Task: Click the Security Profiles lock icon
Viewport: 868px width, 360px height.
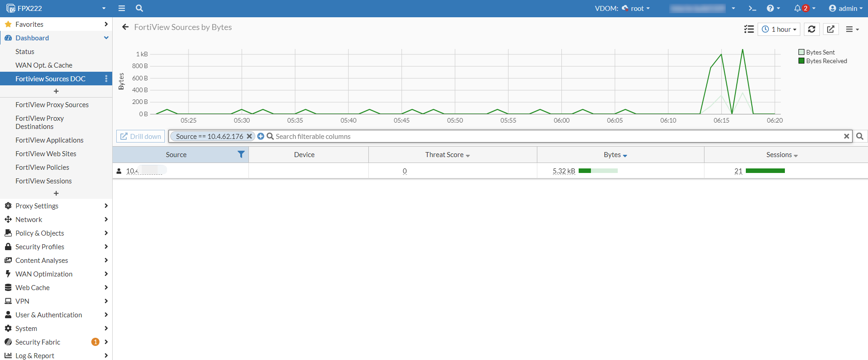Action: tap(8, 247)
